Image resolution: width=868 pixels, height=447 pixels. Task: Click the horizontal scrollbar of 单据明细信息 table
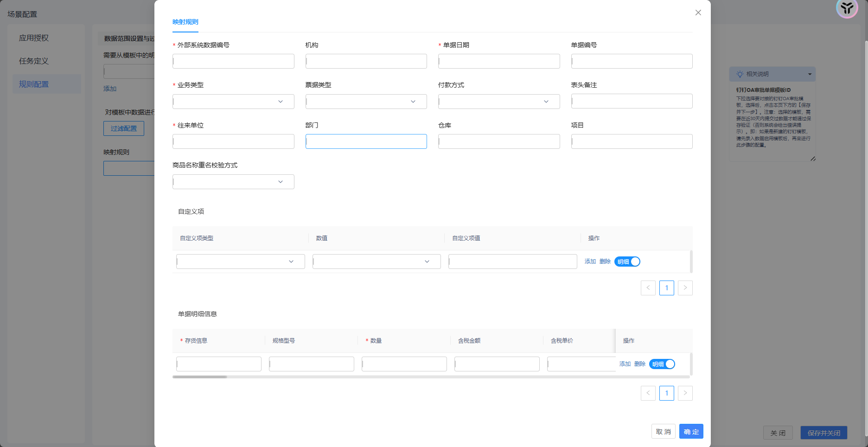[x=200, y=377]
